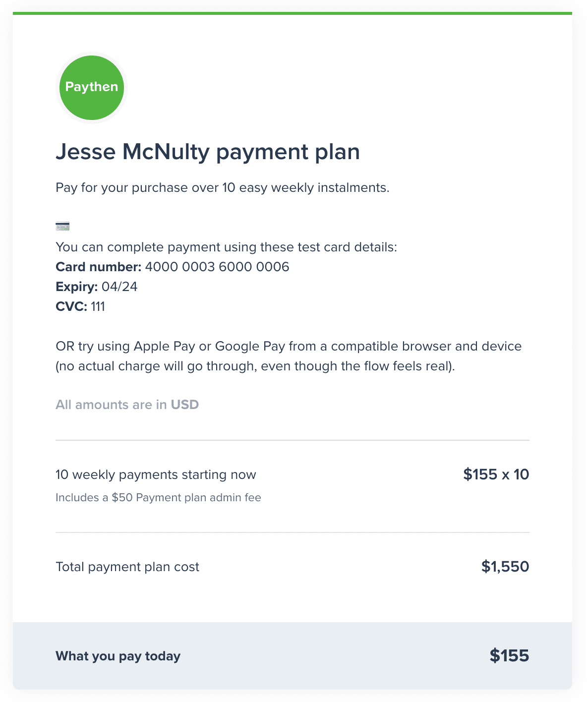Click the USD currency label
Image resolution: width=588 pixels, height=702 pixels.
[x=185, y=405]
